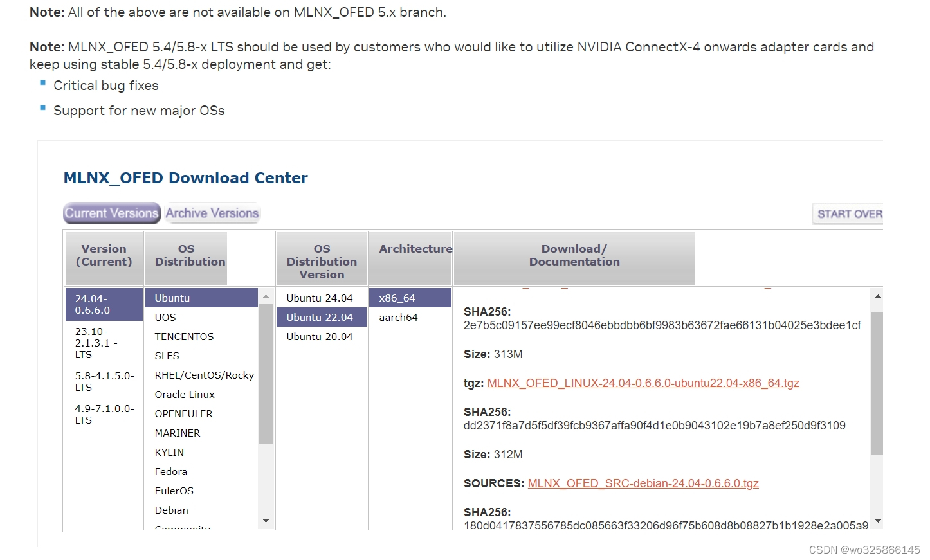Download MLNX_OFED_LINUX-24.04 ubuntu22.04 tgz file
930x560 pixels.
coord(643,383)
